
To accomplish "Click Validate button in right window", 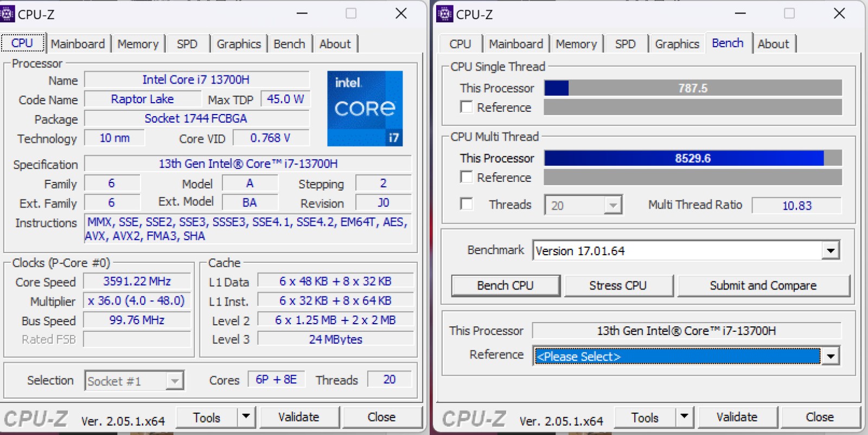I will 737,417.
